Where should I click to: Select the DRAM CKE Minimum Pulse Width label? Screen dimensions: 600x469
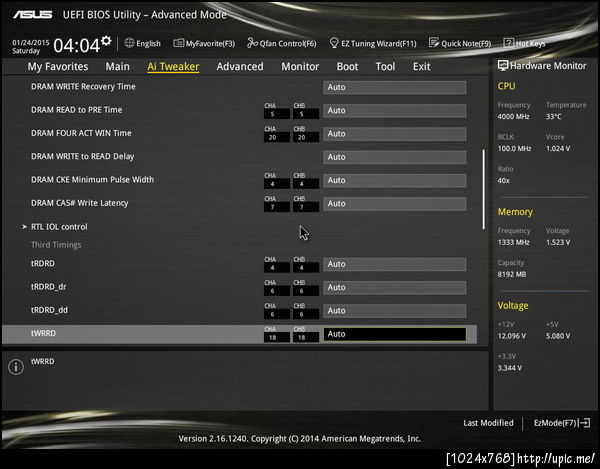click(x=92, y=180)
